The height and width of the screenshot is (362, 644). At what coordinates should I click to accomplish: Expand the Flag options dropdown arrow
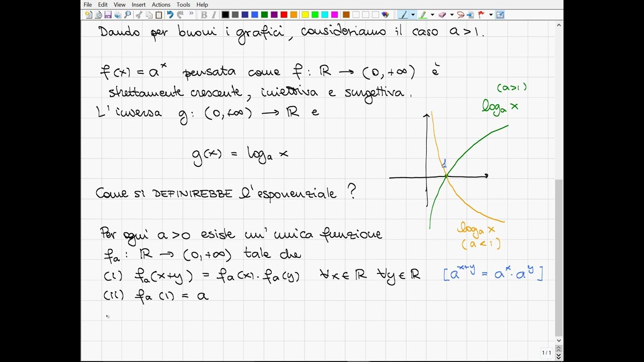click(491, 15)
